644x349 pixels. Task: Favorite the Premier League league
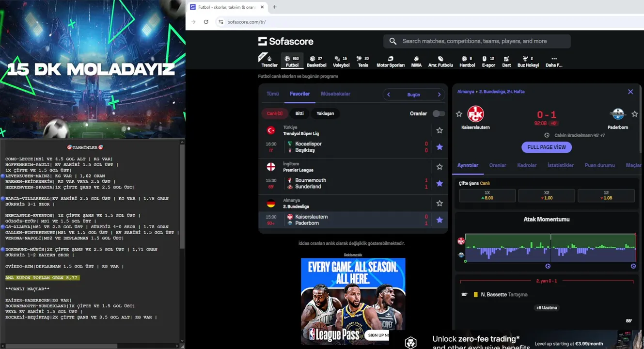(x=440, y=167)
